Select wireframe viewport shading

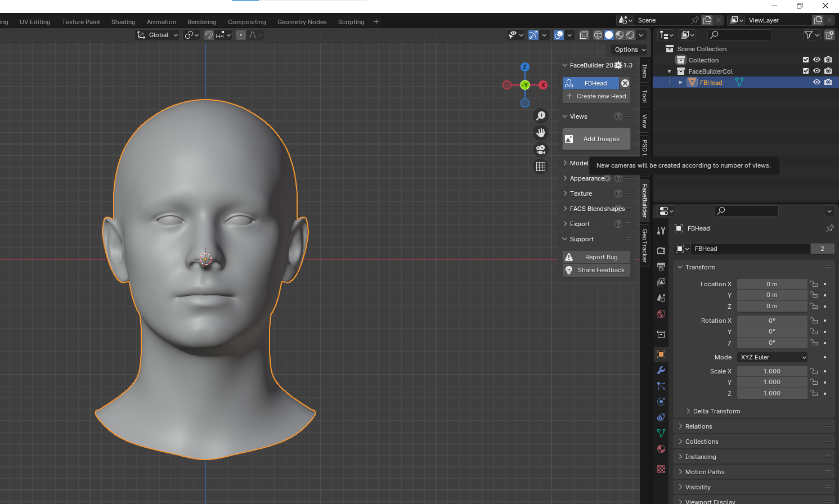tap(598, 35)
